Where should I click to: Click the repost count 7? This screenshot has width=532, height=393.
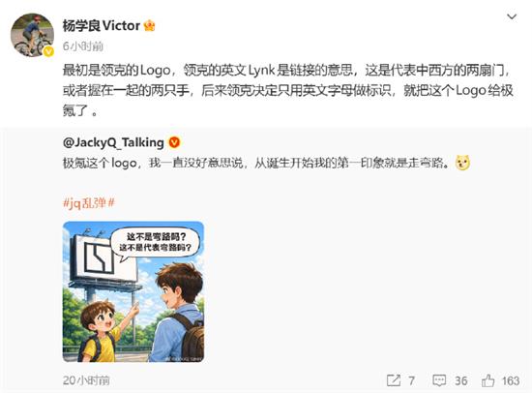click(411, 380)
